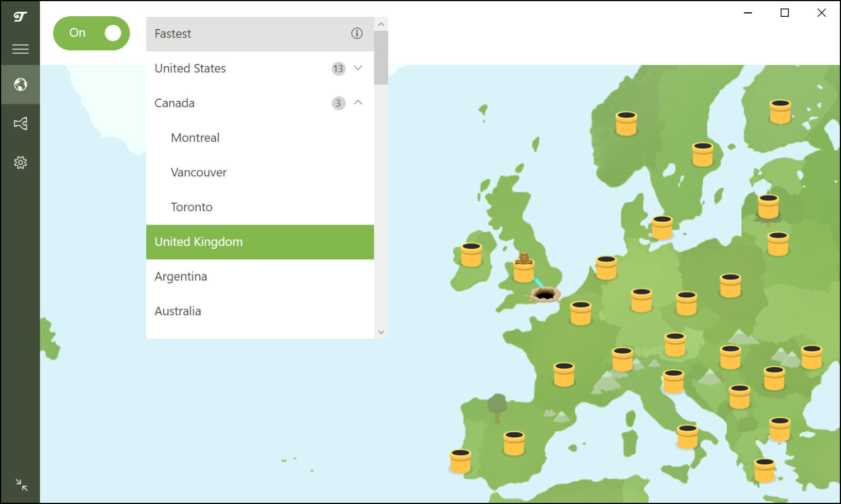The image size is (841, 504).
Task: Select Vancouver from Canada's servers
Action: pyautogui.click(x=199, y=172)
